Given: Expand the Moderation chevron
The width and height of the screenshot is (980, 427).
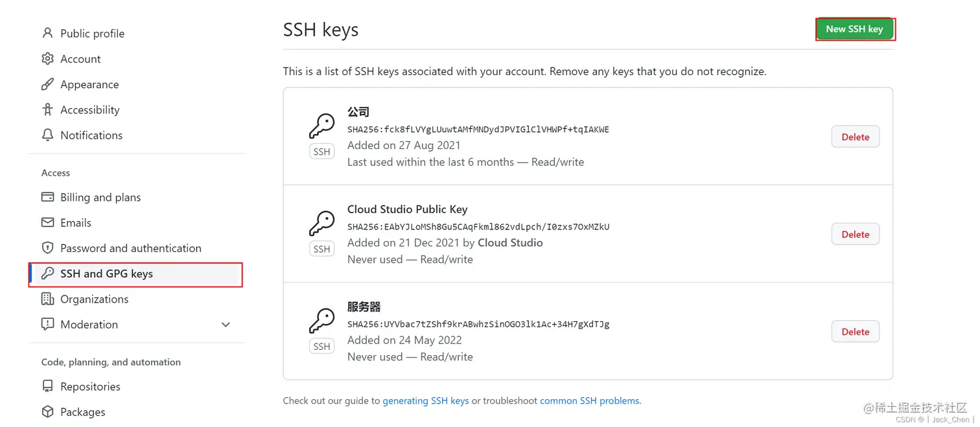Looking at the screenshot, I should 226,325.
